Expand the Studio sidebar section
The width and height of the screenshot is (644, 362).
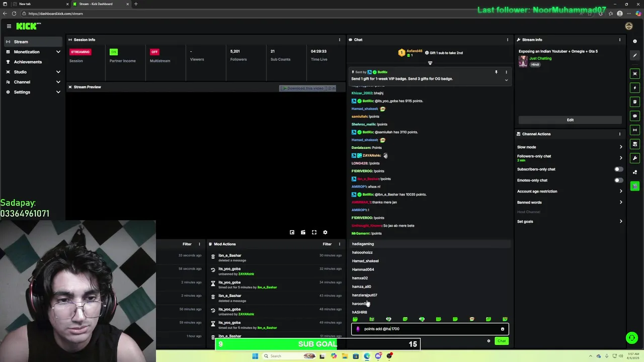pyautogui.click(x=33, y=72)
